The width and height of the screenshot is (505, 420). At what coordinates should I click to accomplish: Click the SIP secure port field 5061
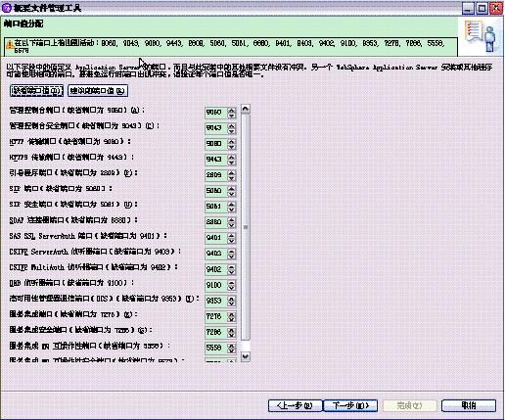click(215, 207)
